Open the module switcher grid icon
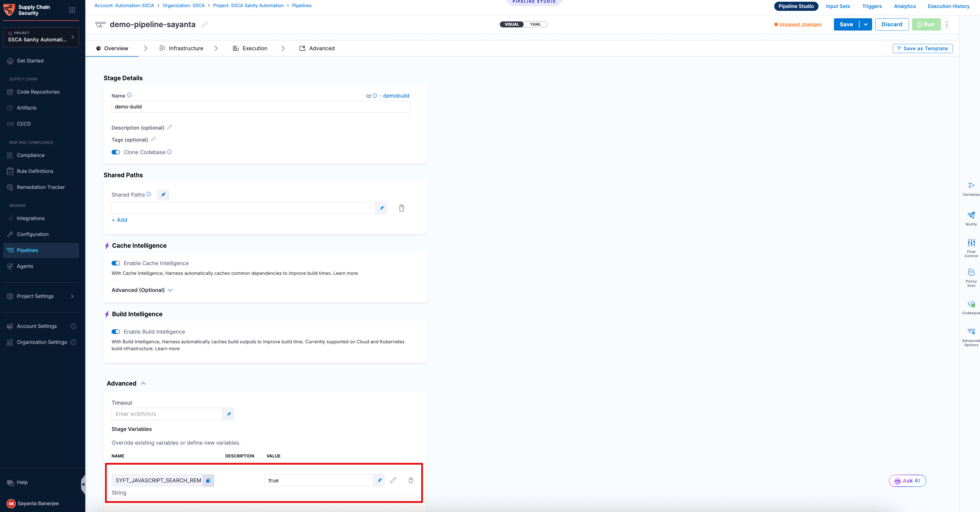The image size is (980, 512). (x=72, y=10)
